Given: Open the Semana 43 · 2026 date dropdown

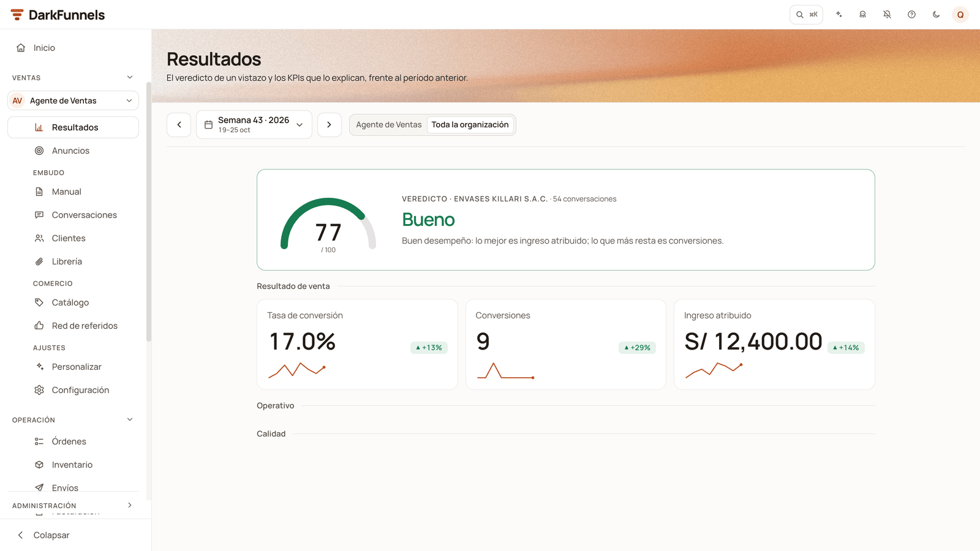Looking at the screenshot, I should pyautogui.click(x=254, y=125).
